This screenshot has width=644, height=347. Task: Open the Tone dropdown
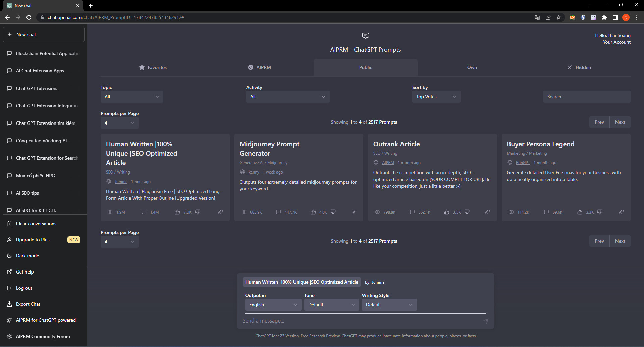[x=331, y=305]
